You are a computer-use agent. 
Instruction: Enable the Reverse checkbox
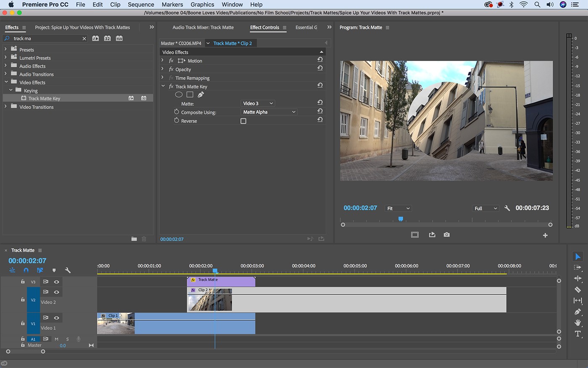243,121
